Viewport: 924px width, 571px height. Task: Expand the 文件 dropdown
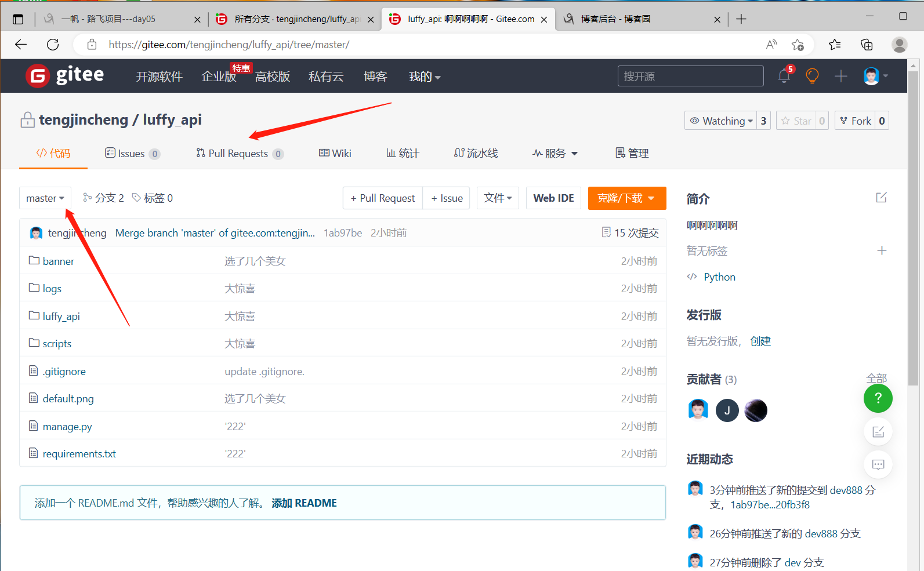tap(498, 198)
